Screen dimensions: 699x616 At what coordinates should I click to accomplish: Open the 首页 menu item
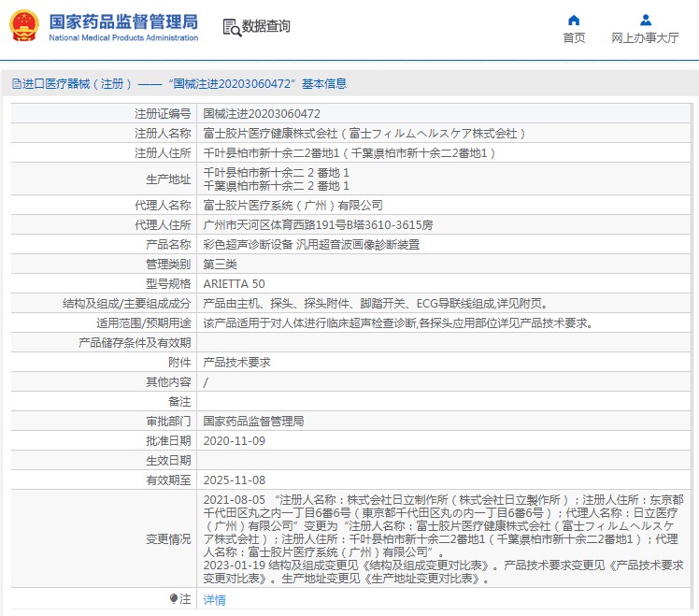(574, 38)
